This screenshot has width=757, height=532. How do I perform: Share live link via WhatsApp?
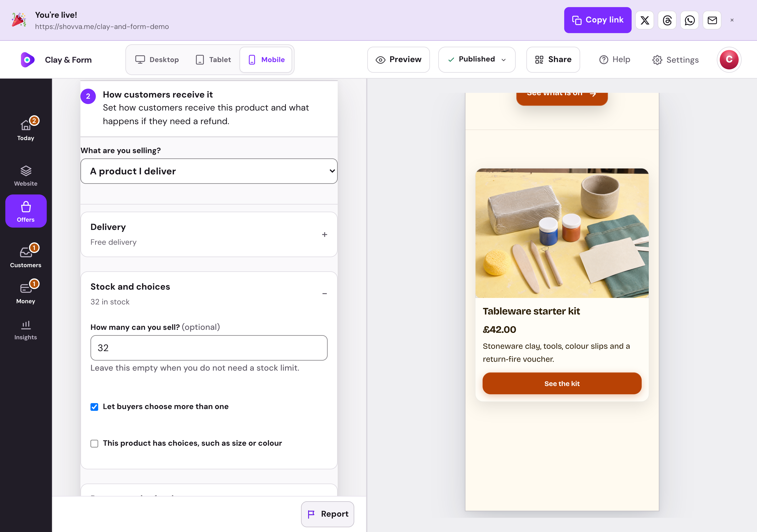pos(689,20)
